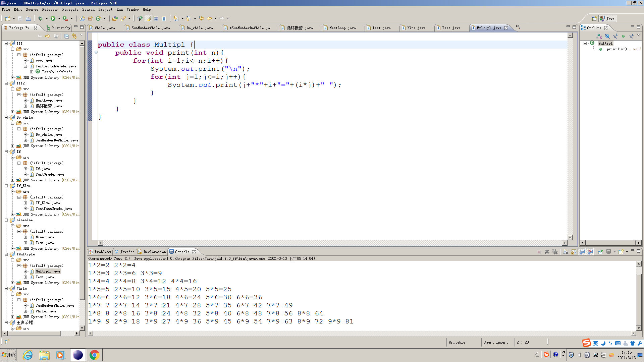Open the Problems view tab
This screenshot has width=644, height=362.
(x=102, y=252)
